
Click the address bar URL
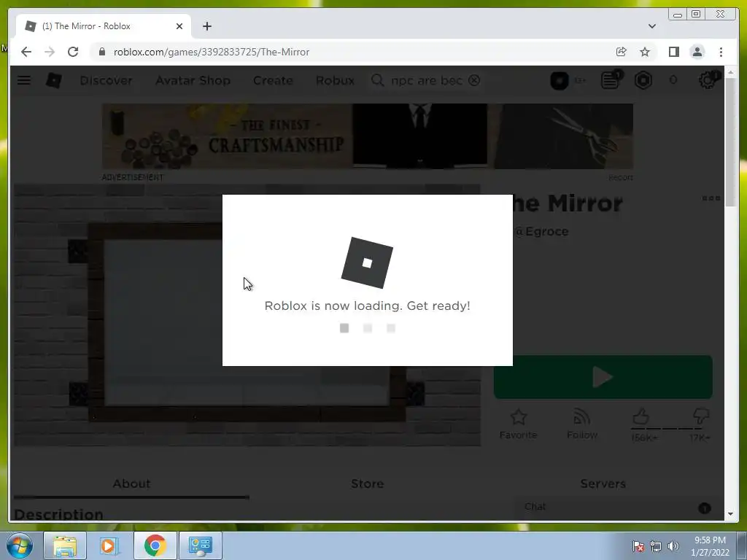pos(212,52)
